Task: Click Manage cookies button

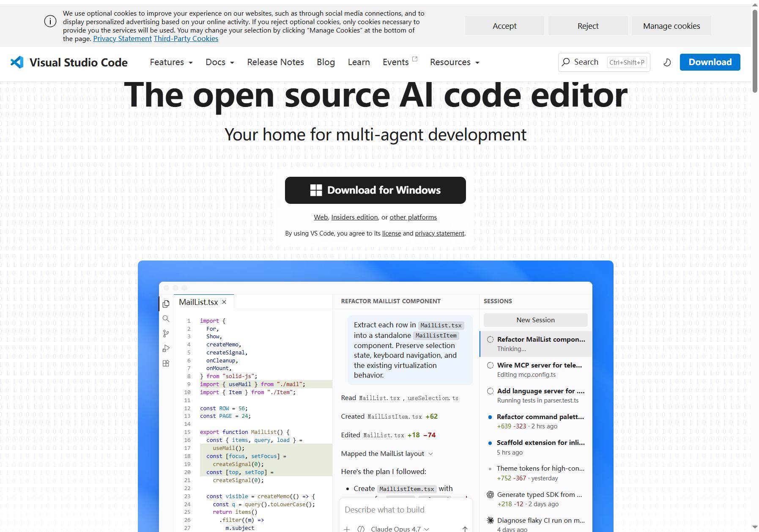Action: tap(671, 26)
